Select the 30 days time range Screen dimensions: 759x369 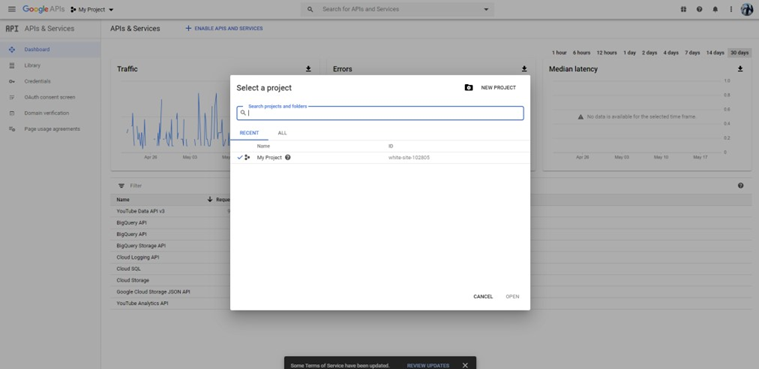coord(739,53)
